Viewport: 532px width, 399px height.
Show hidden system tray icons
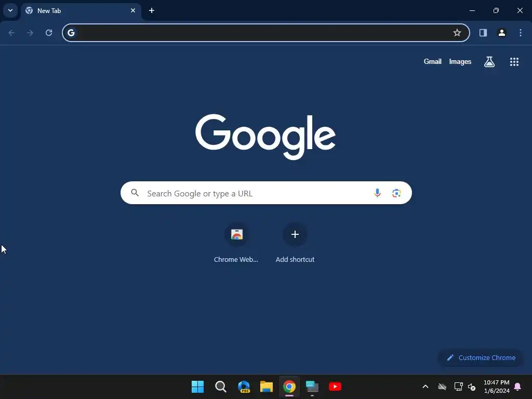tap(425, 387)
